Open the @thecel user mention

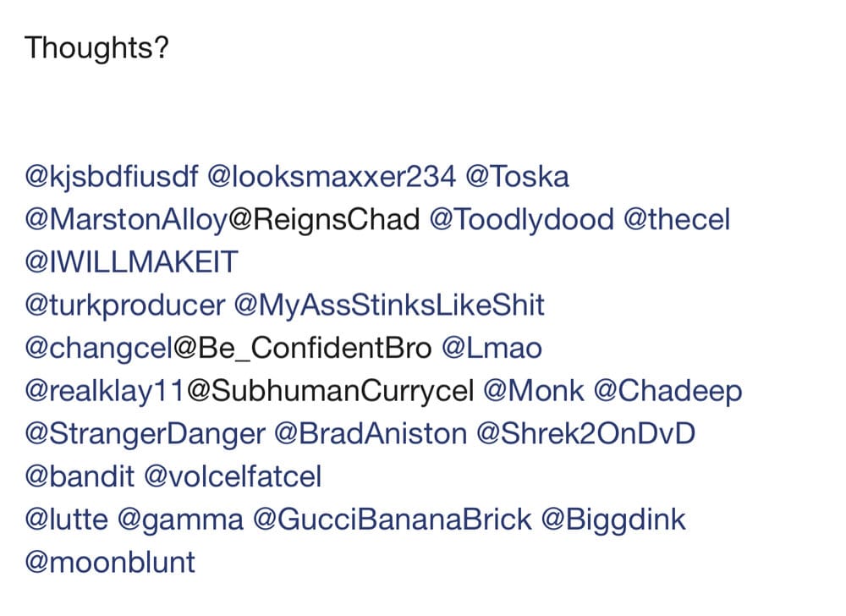(677, 219)
